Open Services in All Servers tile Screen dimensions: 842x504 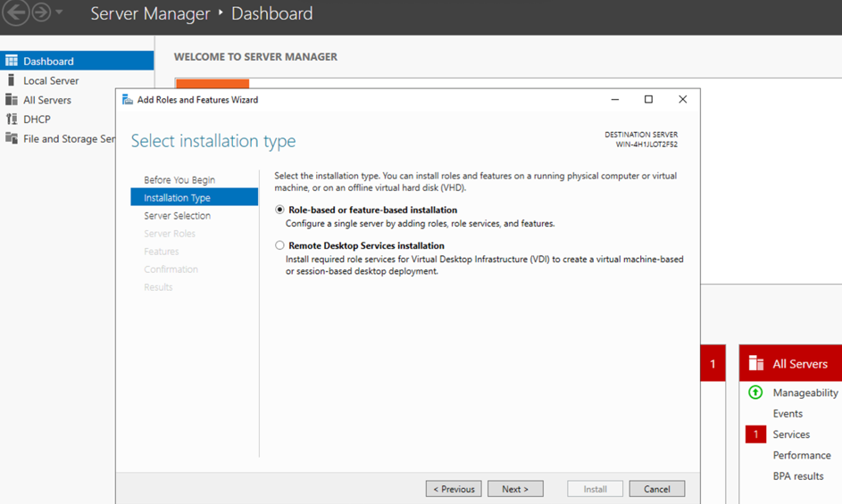pos(791,434)
